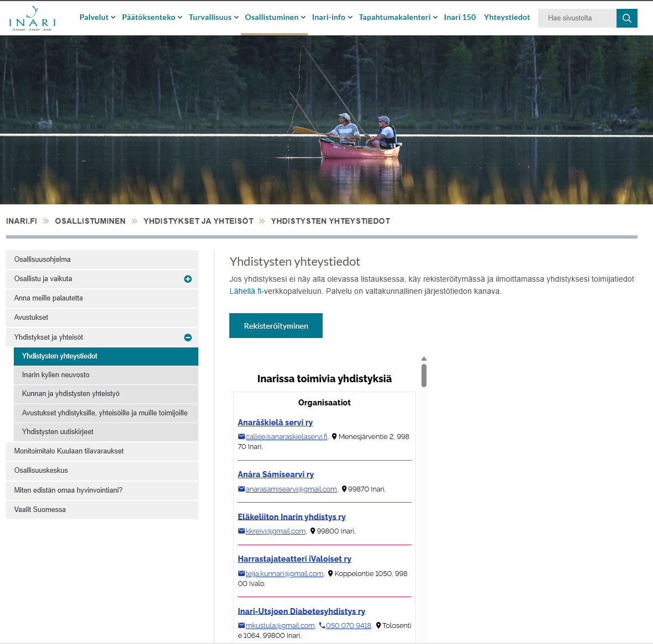Open Anna meille palautetta sidebar item

[x=102, y=298]
